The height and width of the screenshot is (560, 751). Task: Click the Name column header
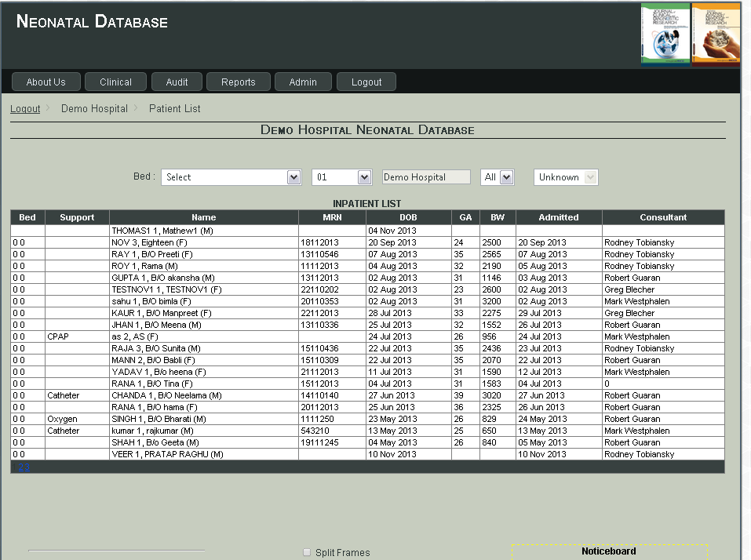point(203,217)
